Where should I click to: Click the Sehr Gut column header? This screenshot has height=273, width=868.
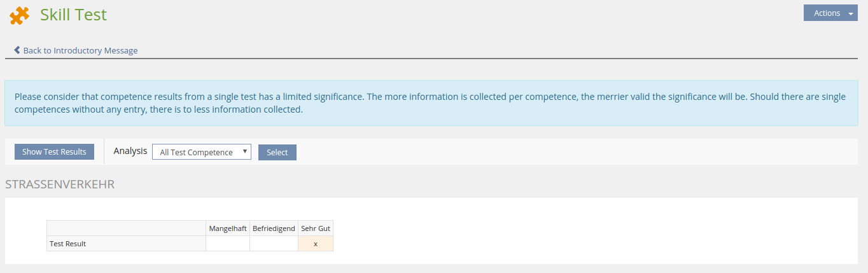tap(316, 228)
